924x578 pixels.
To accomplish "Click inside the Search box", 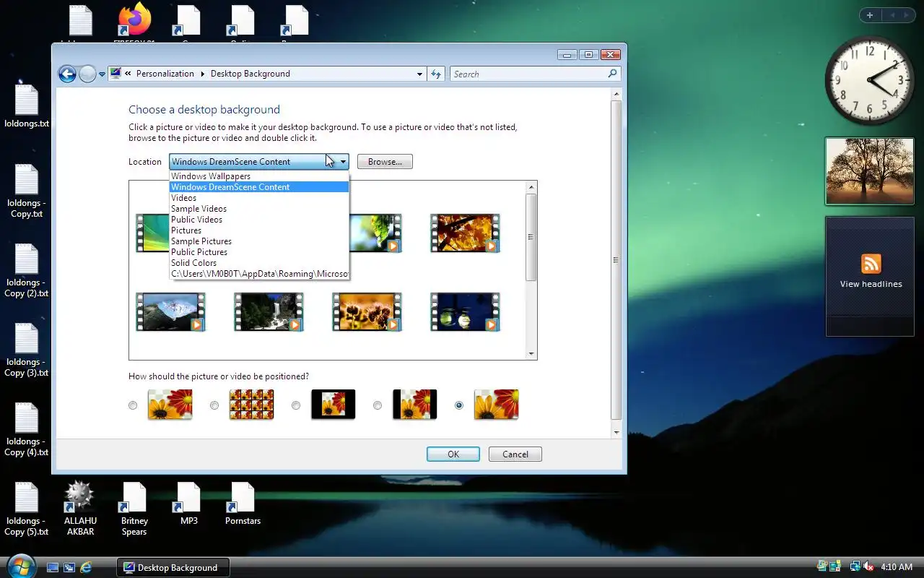I will (x=528, y=74).
